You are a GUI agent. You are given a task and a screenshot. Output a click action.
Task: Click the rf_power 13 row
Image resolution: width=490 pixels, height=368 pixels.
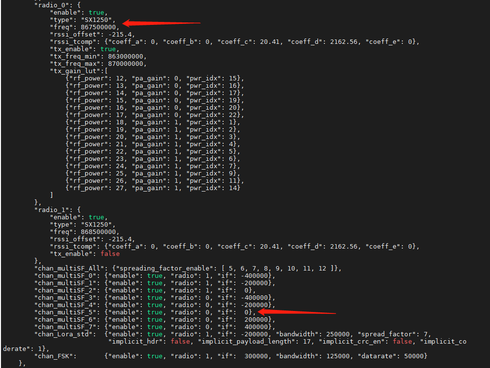[x=155, y=86]
